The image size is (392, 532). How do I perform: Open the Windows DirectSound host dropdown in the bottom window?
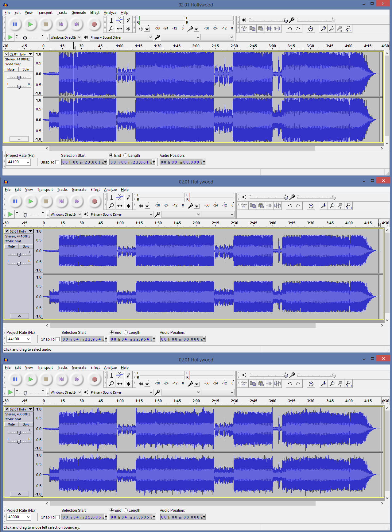point(66,392)
